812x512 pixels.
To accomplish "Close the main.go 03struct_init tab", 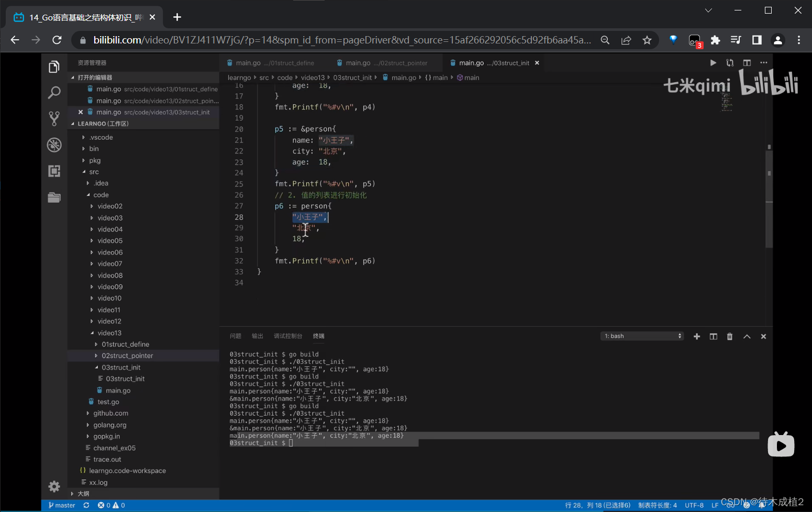I will click(537, 63).
